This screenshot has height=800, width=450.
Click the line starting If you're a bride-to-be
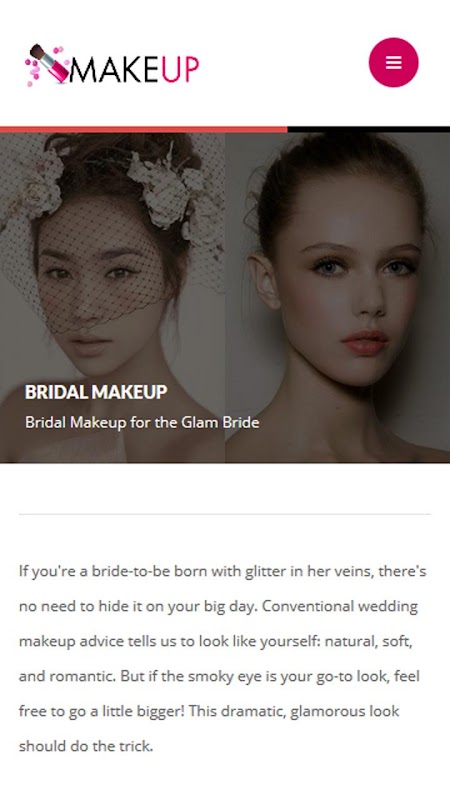222,571
